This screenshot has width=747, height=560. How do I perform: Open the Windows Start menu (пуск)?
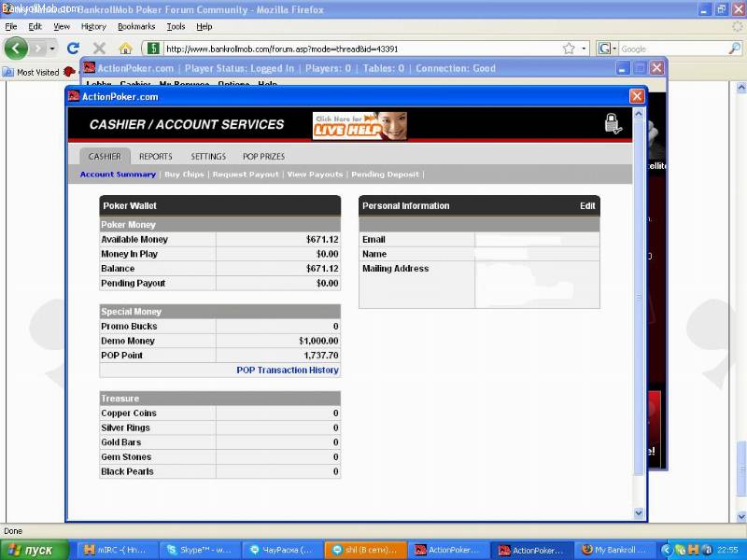pyautogui.click(x=35, y=550)
